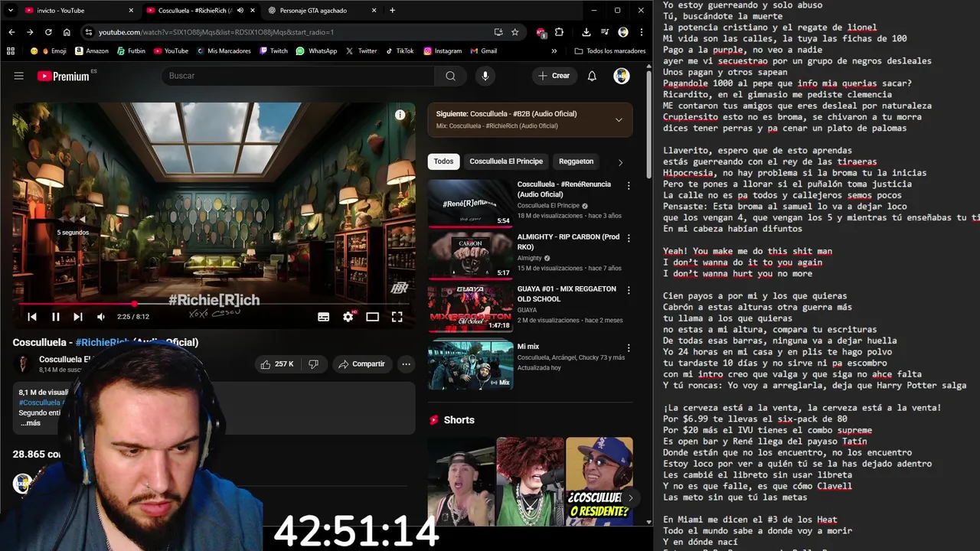Open Mi mix playlist title

coord(528,347)
